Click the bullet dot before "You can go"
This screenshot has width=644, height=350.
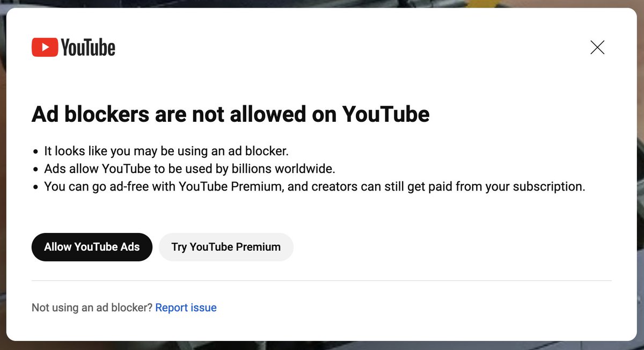pos(35,187)
